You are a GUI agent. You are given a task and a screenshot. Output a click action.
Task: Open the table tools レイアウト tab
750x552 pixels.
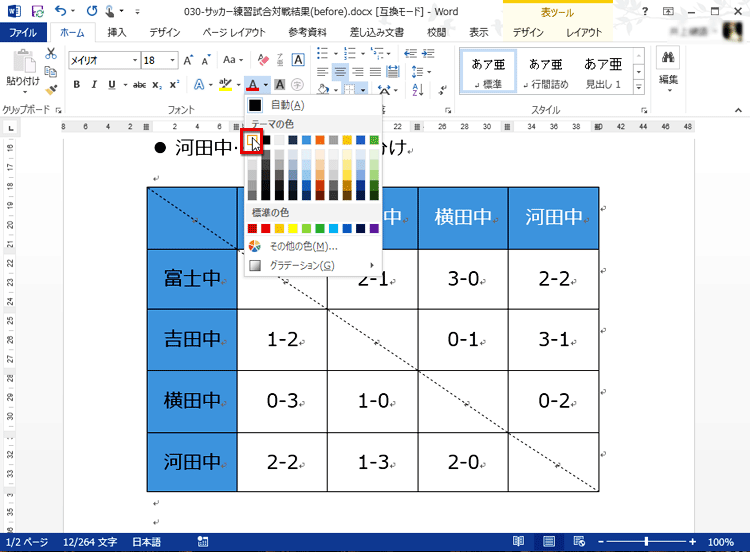click(584, 32)
